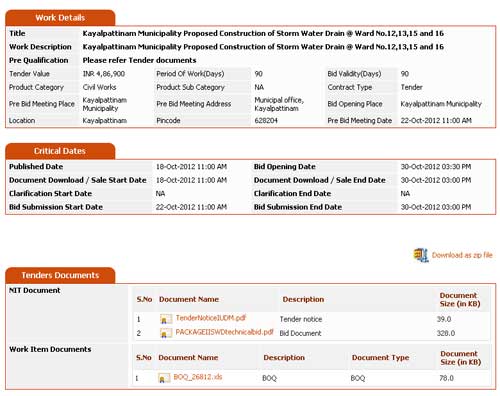This screenshot has height=396, width=500.
Task: Click the Pre Bid Meeting Date value
Action: click(436, 121)
